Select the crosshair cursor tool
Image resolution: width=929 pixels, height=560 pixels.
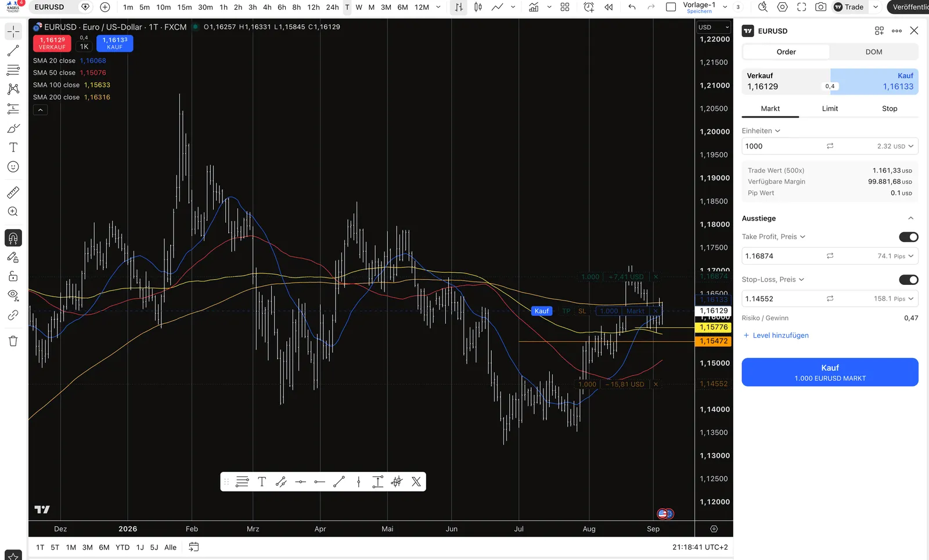[13, 31]
